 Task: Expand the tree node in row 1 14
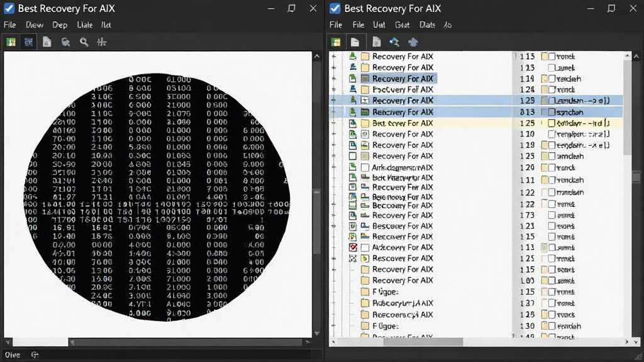tap(334, 79)
